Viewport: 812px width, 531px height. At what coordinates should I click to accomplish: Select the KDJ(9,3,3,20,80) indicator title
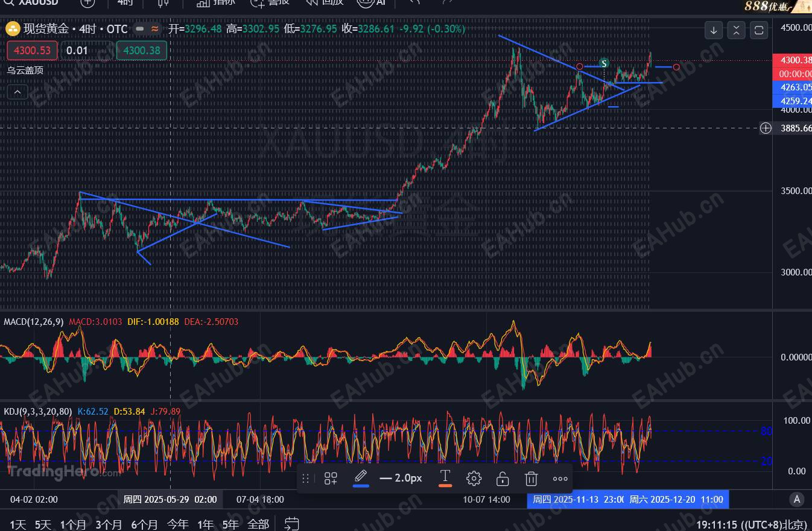38,412
